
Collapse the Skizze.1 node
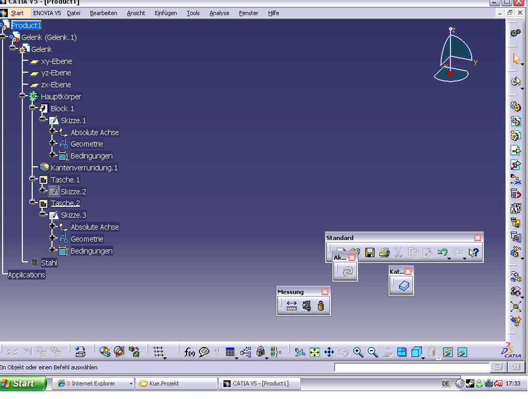coord(43,119)
